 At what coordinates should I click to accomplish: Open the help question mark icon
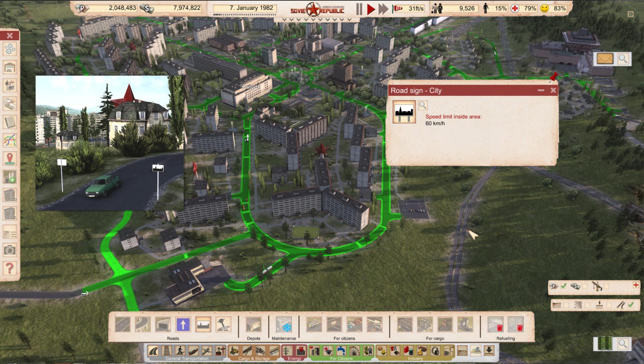coord(10,268)
